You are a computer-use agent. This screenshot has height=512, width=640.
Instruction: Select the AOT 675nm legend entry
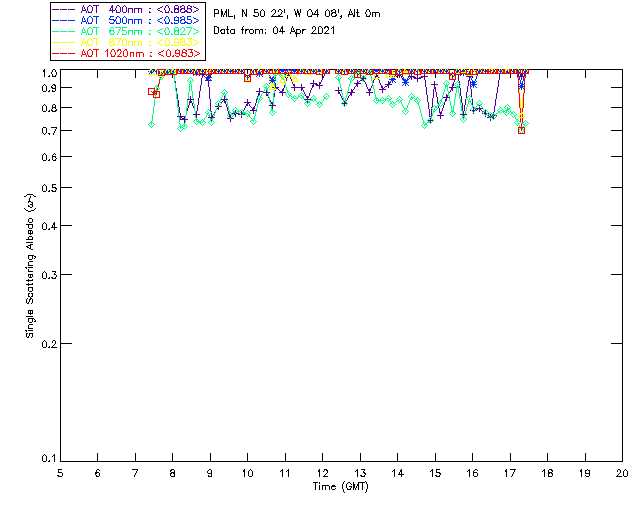point(127,31)
